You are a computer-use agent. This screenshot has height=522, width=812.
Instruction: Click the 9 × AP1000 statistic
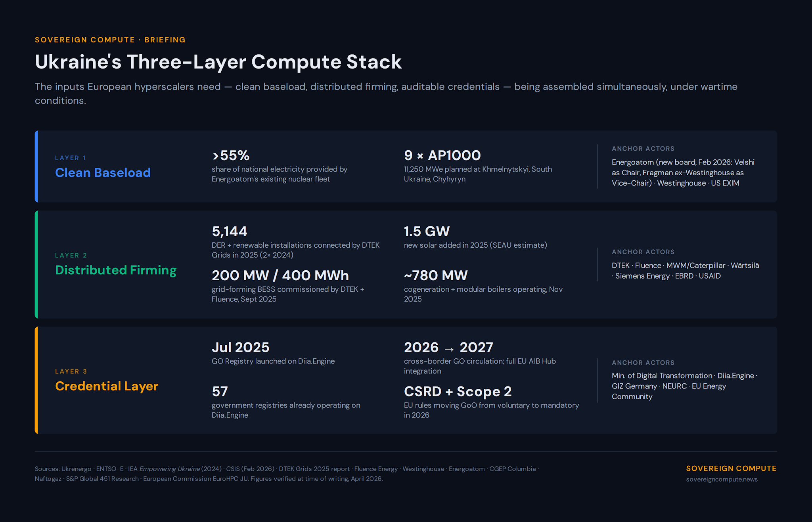[442, 155]
